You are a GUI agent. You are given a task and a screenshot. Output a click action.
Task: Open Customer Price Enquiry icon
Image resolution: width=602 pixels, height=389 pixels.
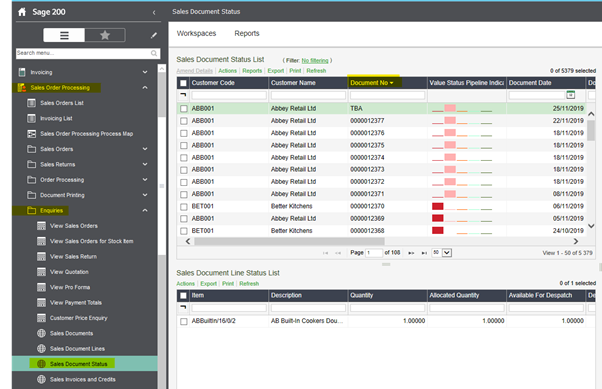[x=41, y=318]
